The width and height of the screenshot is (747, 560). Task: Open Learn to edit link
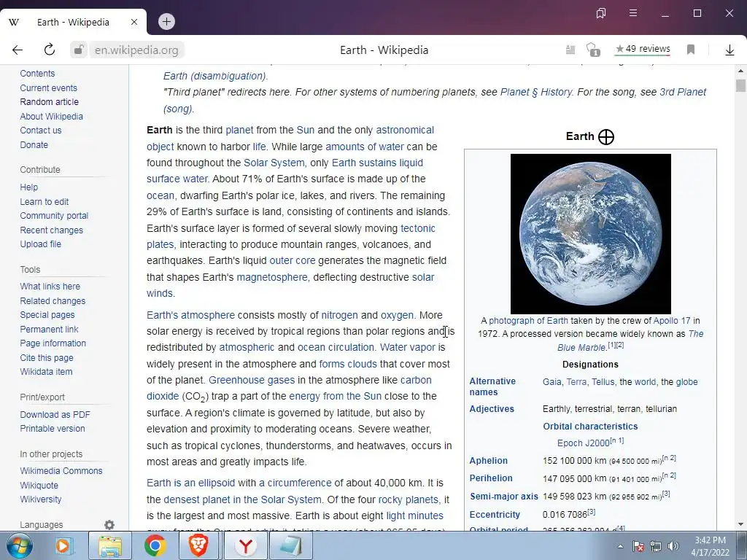[x=44, y=202]
